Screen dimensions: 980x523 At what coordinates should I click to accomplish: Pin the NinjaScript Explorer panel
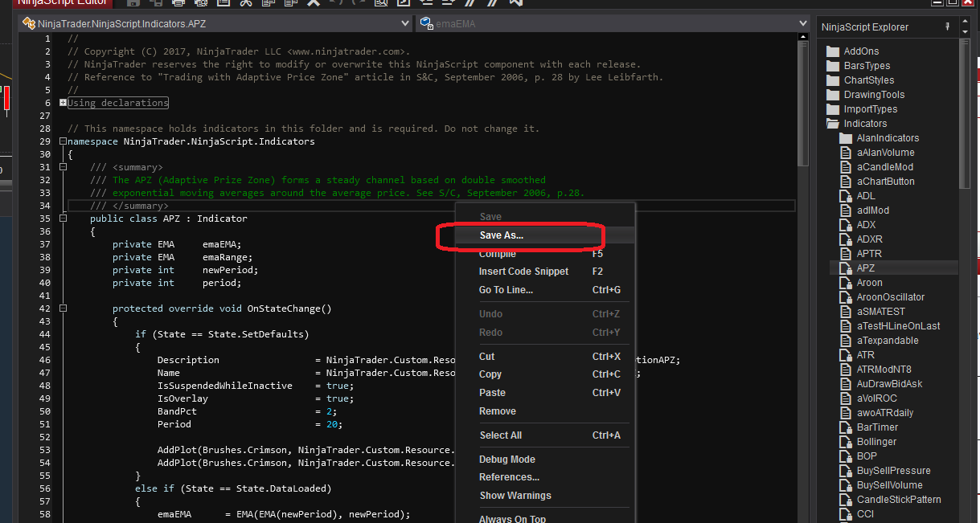(x=947, y=27)
